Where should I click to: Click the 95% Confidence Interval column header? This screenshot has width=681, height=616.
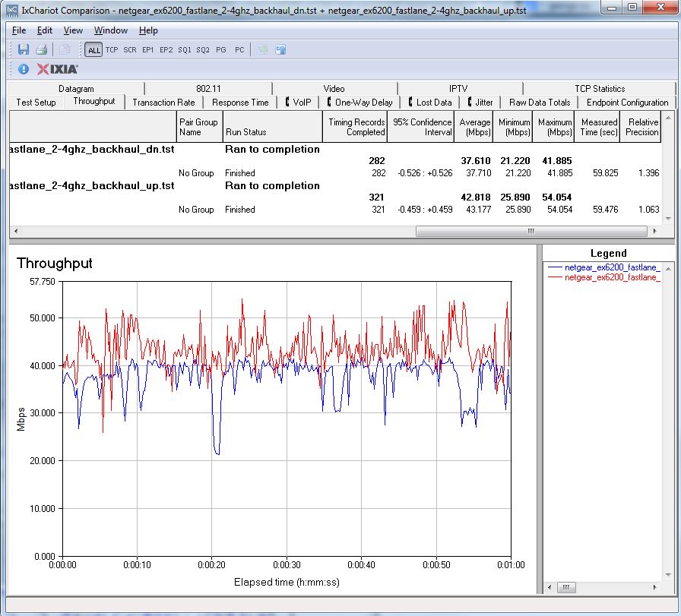pos(421,127)
